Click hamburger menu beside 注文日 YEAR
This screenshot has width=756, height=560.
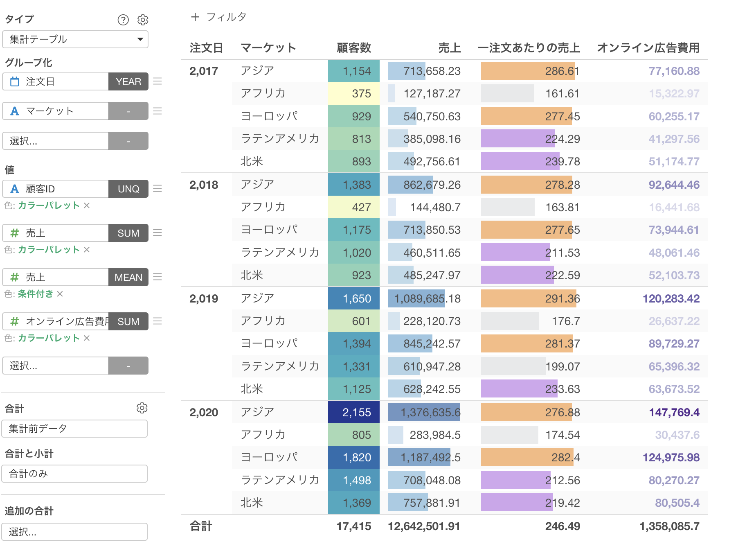[157, 81]
